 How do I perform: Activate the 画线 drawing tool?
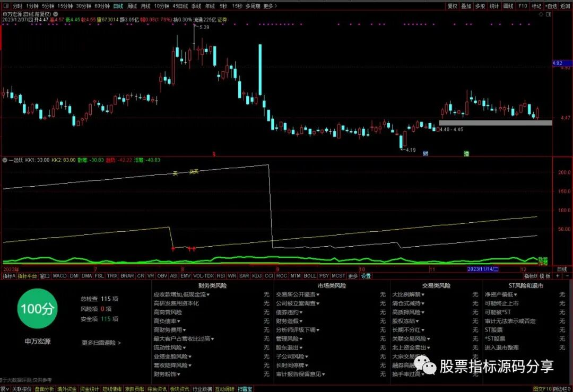[x=508, y=6]
